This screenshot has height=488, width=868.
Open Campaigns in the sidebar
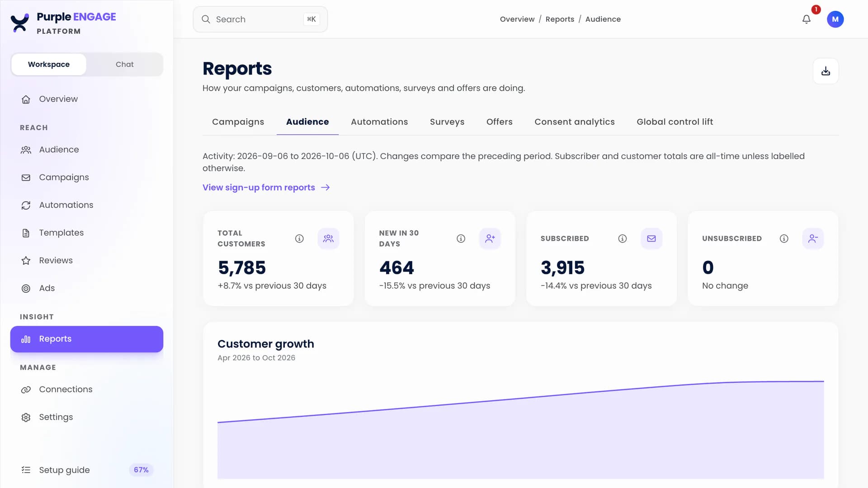[87, 177]
